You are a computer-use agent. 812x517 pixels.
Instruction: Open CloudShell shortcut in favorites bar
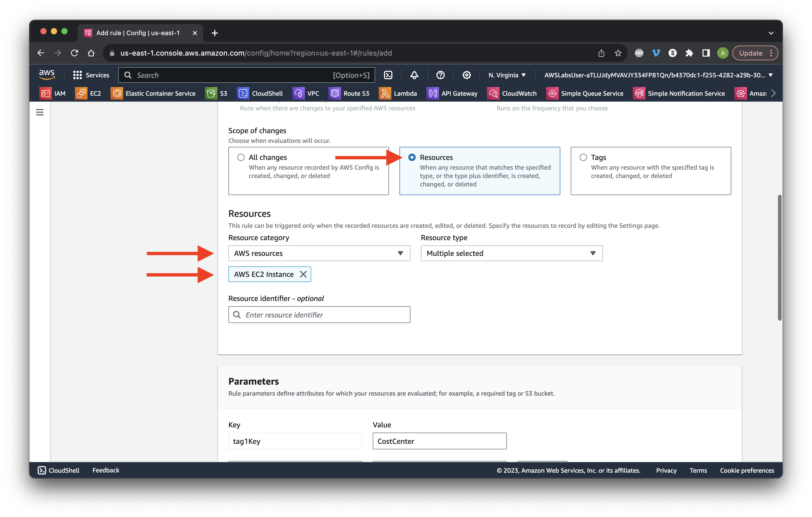tap(260, 94)
